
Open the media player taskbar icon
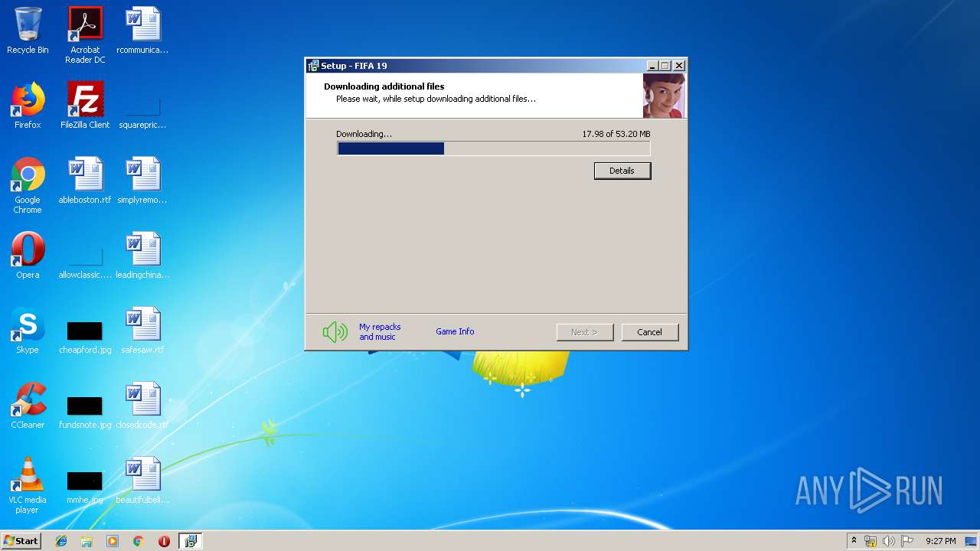point(113,541)
